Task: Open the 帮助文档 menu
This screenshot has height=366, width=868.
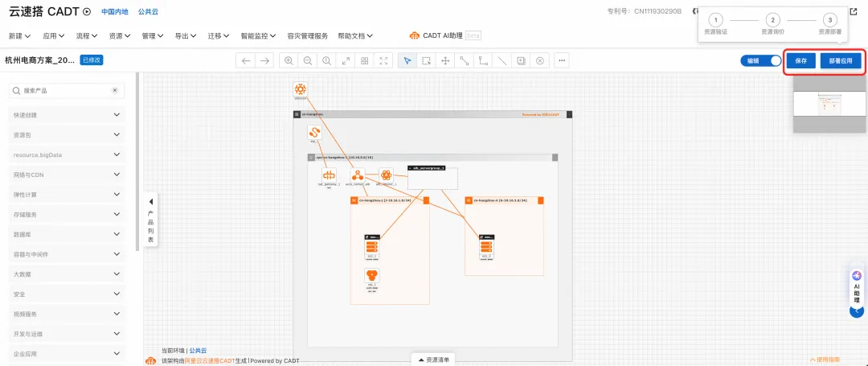Action: (x=355, y=36)
